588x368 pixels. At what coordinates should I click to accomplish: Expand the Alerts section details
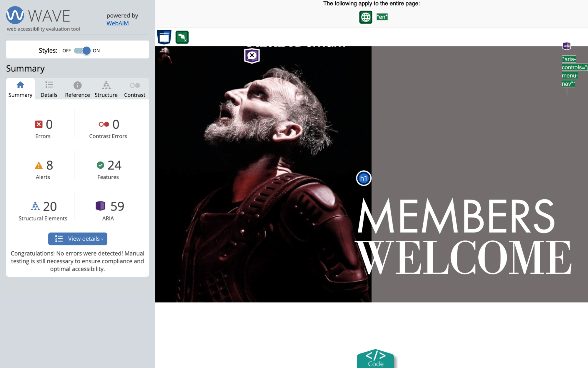[42, 170]
